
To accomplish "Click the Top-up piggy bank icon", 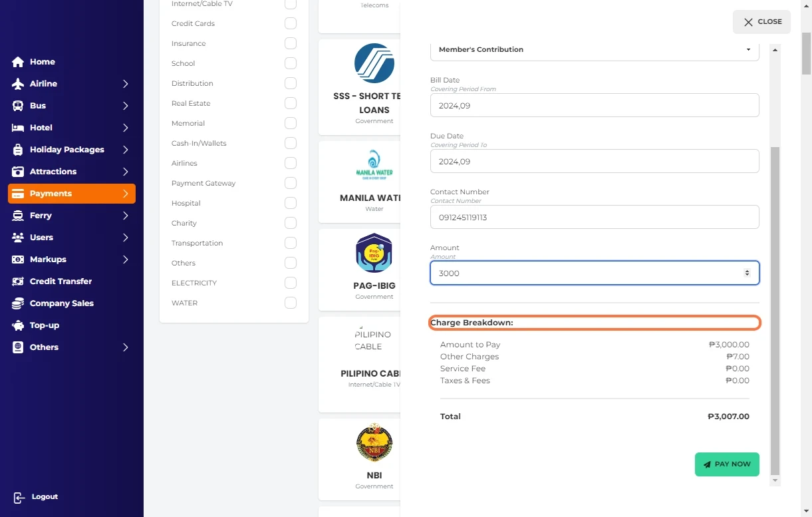I will [18, 325].
